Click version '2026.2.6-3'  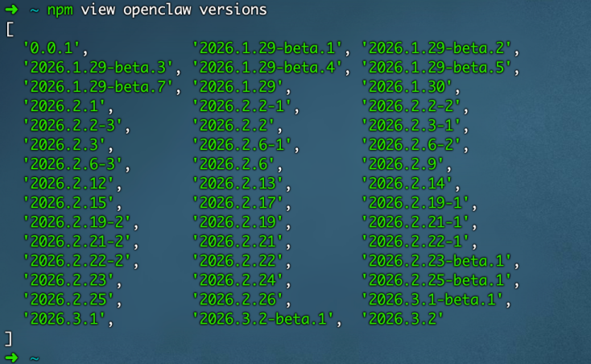[72, 164]
